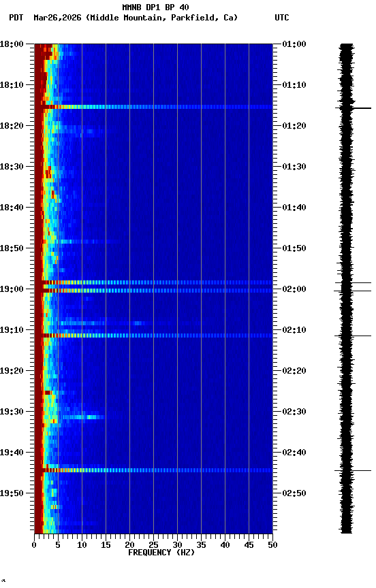The width and height of the screenshot is (376, 588).
Task: Click the 18:10 PDT time label
Action: [12, 85]
